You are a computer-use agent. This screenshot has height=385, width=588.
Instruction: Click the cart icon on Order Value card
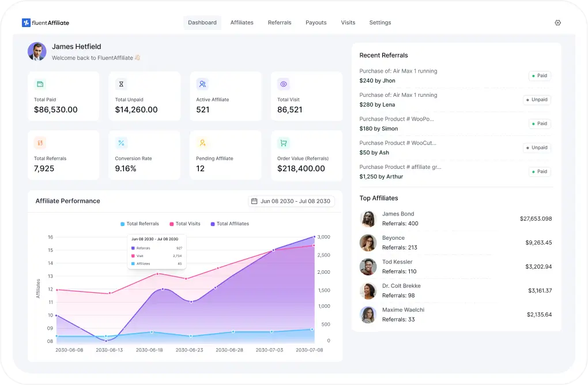click(283, 142)
